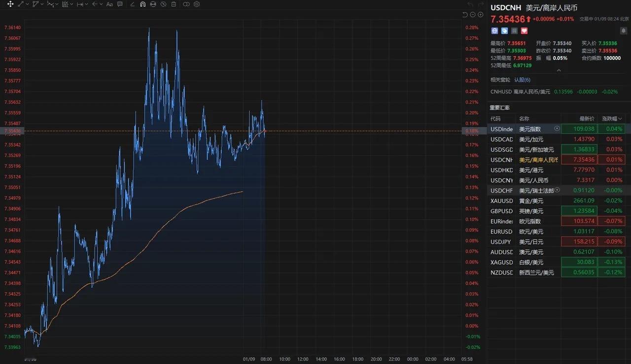This screenshot has height=364, width=631.
Task: Select the USDJPY 美元/日元 row
Action: pos(556,242)
